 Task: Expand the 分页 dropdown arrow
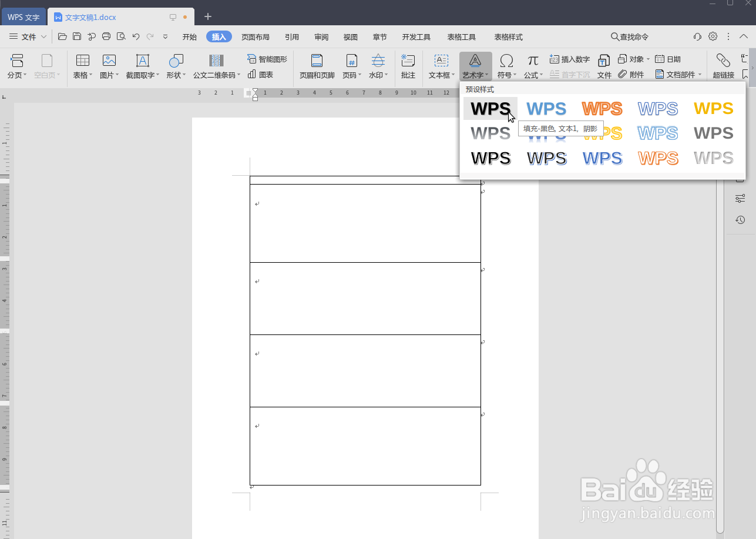[25, 75]
